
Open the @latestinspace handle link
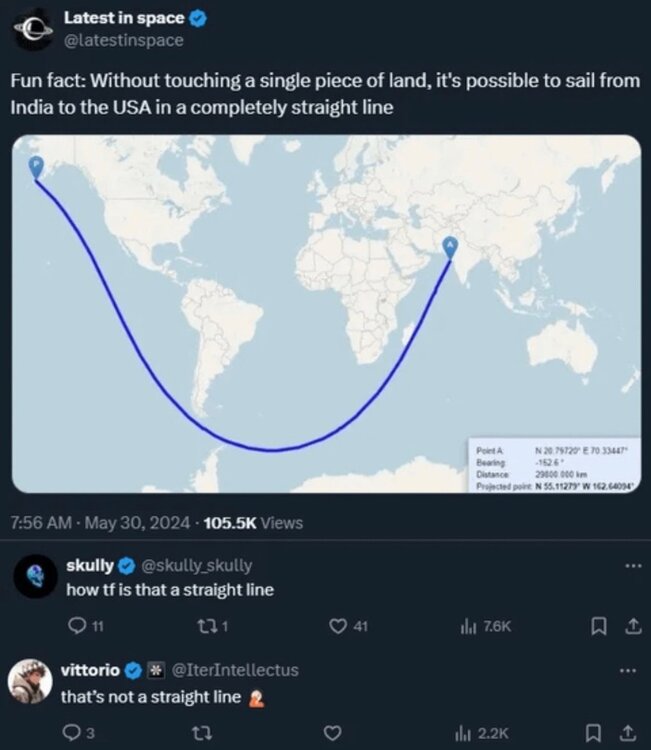123,40
